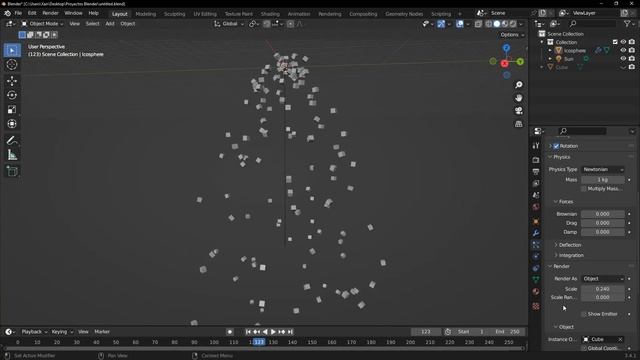640x360 pixels.
Task: Activate the Cursor tool
Action: (12, 64)
